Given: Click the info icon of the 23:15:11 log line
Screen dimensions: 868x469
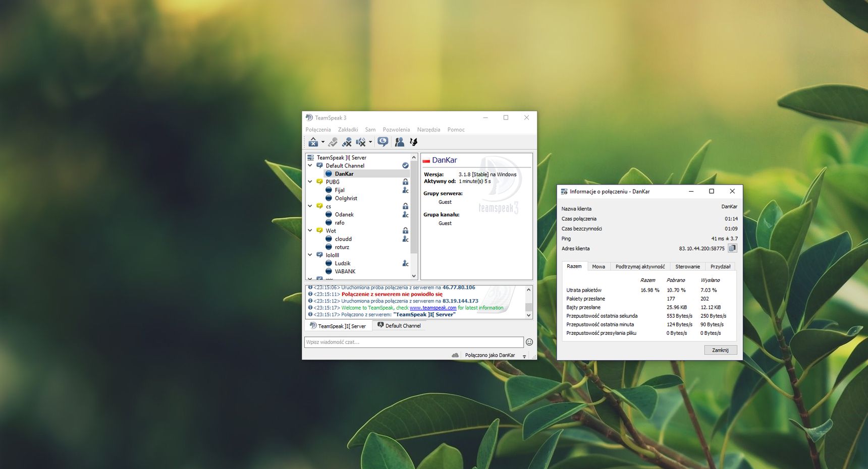Looking at the screenshot, I should pyautogui.click(x=310, y=294).
